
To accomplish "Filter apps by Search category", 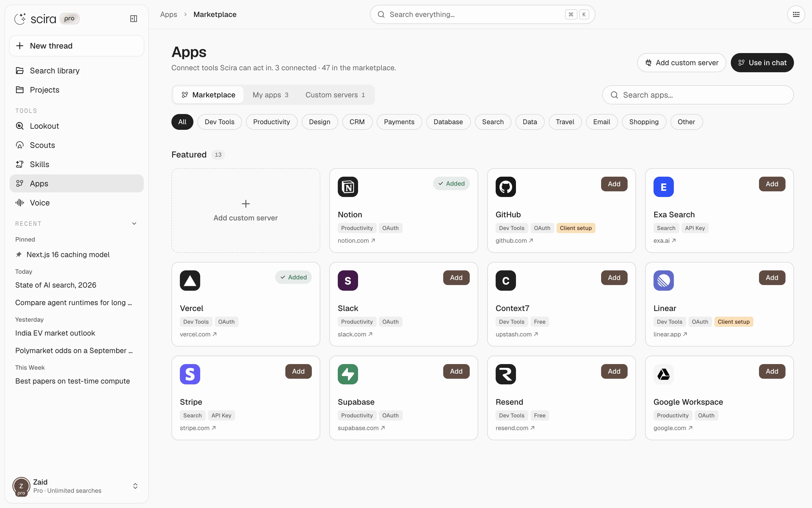I will tap(493, 122).
